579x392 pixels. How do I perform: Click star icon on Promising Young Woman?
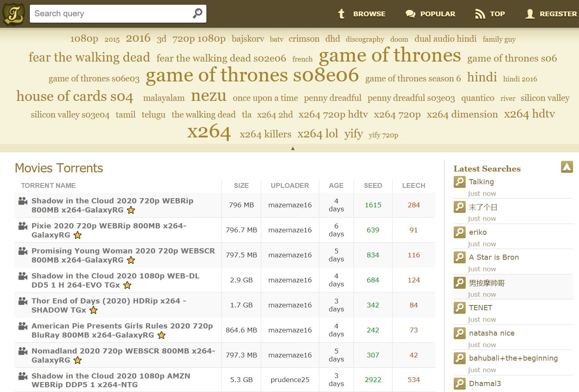click(131, 260)
